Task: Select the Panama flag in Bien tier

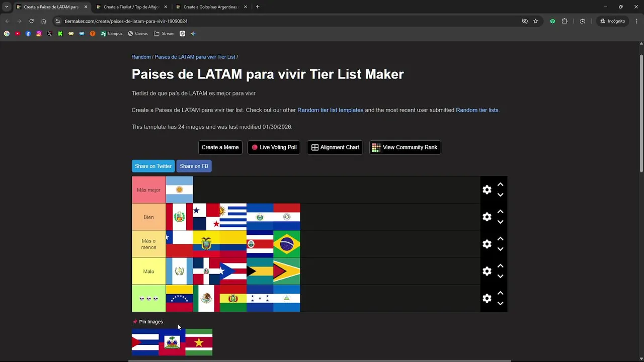Action: pyautogui.click(x=206, y=217)
